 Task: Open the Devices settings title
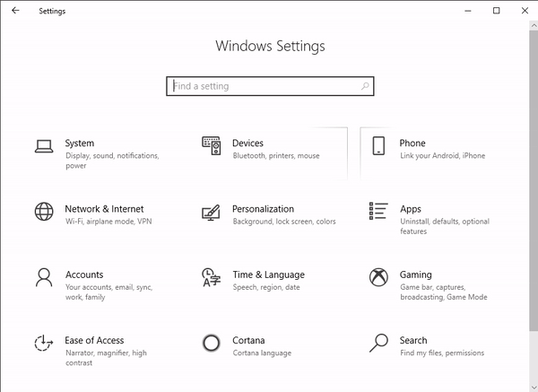247,143
